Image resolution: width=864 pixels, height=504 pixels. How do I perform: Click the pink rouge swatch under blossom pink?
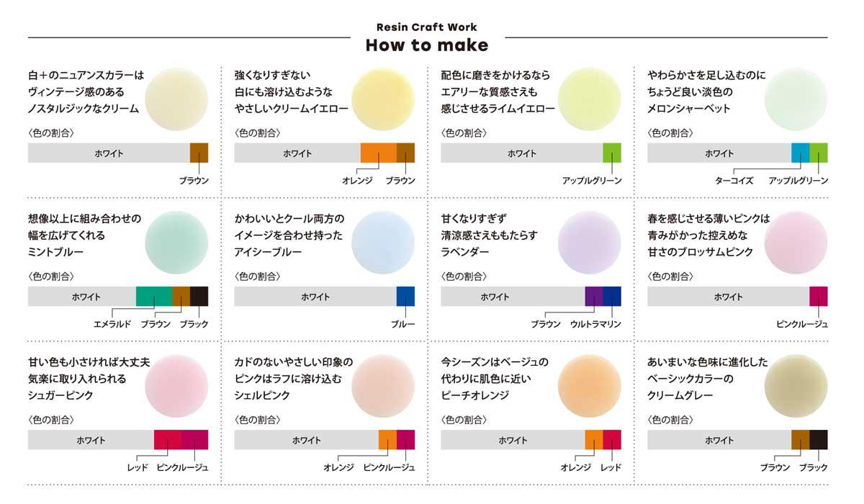point(819,297)
